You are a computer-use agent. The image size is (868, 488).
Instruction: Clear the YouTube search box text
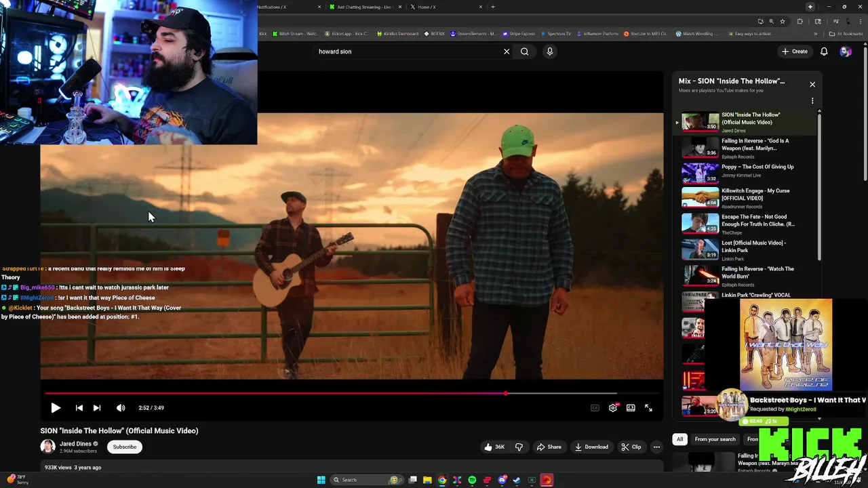pyautogui.click(x=507, y=52)
